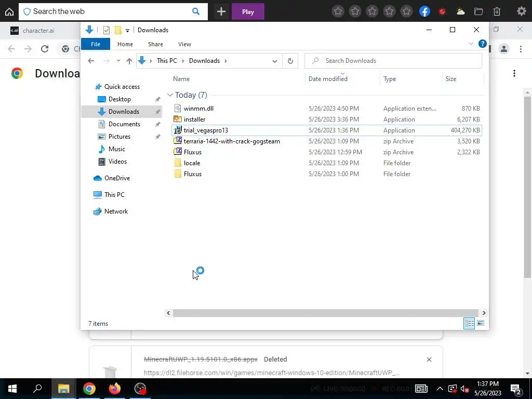This screenshot has height=399, width=532.
Task: Open the winmm.dll file
Action: point(198,109)
